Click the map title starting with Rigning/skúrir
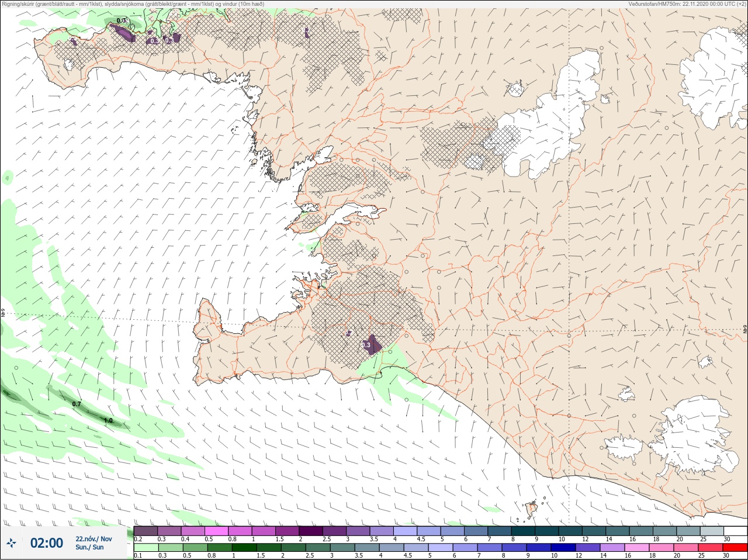Viewport: 748px width, 560px height. pyautogui.click(x=133, y=4)
